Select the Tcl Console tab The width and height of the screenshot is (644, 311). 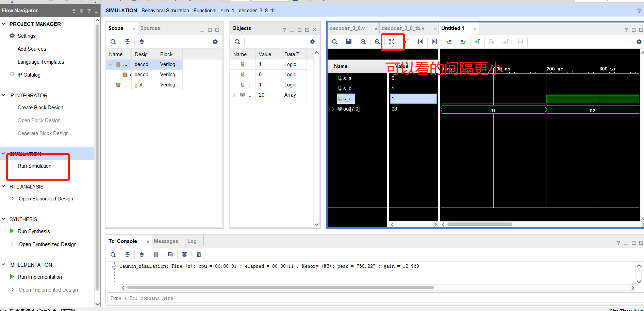coord(122,241)
